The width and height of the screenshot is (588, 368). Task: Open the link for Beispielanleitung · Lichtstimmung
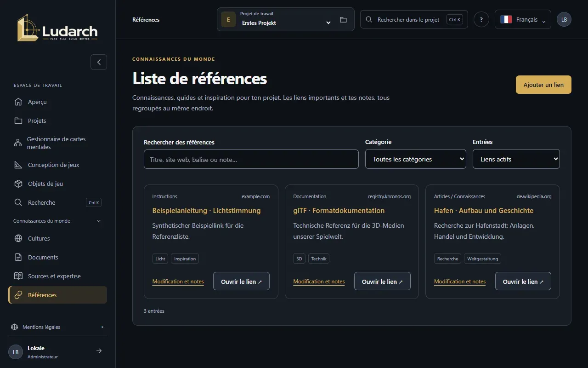[241, 282]
